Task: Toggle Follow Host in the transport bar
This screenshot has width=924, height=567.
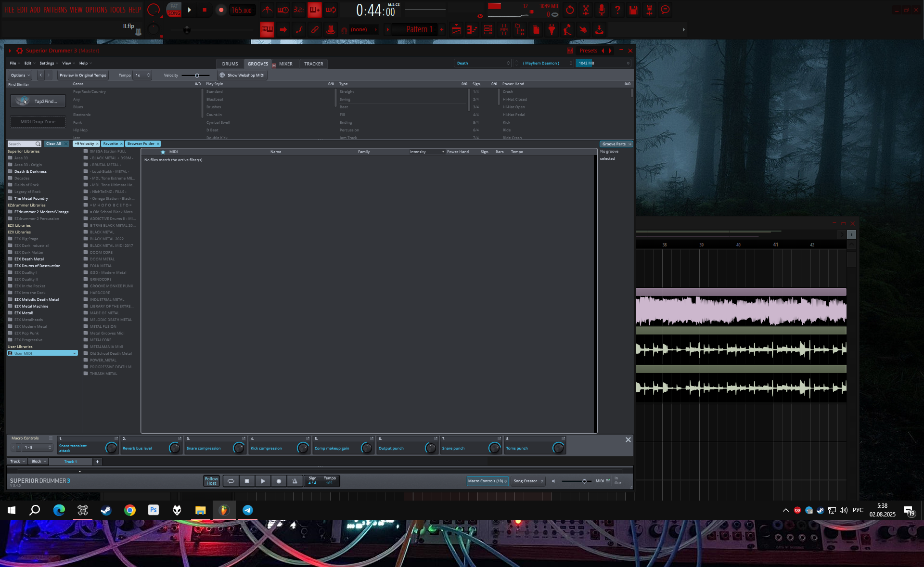Action: [211, 481]
